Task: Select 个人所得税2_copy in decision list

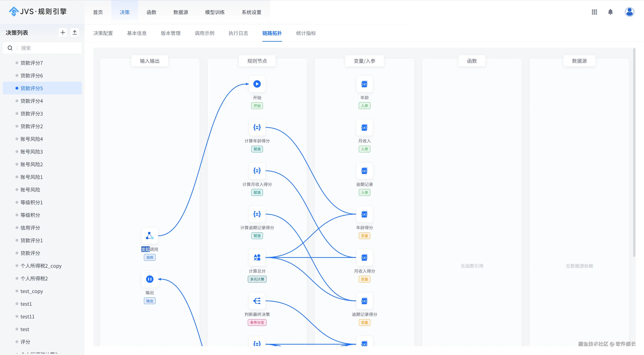Action: (x=42, y=266)
